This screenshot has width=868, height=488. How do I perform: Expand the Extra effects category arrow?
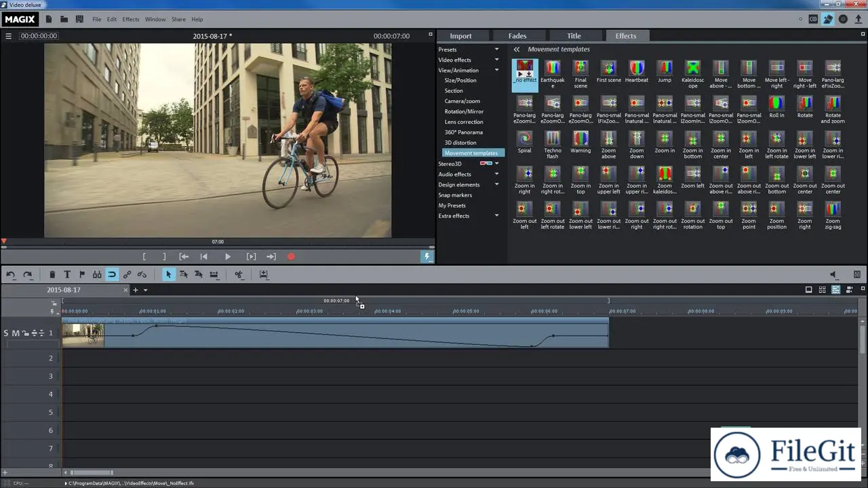(x=496, y=216)
